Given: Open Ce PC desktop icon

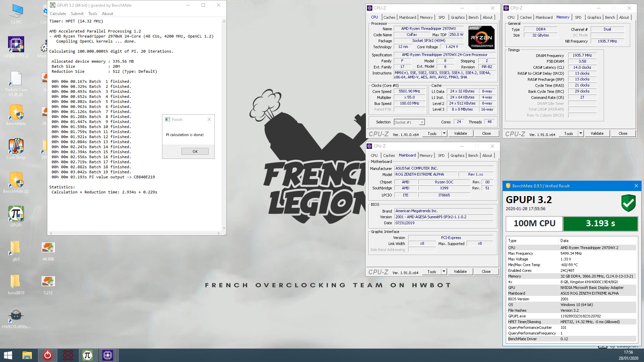Looking at the screenshot, I should pyautogui.click(x=16, y=14).
